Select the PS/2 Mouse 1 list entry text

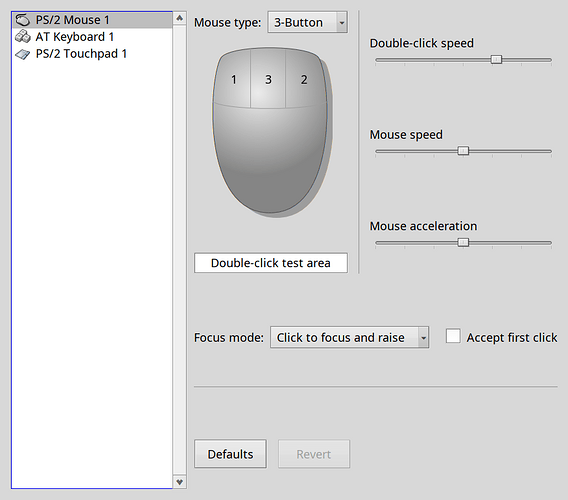(x=72, y=20)
